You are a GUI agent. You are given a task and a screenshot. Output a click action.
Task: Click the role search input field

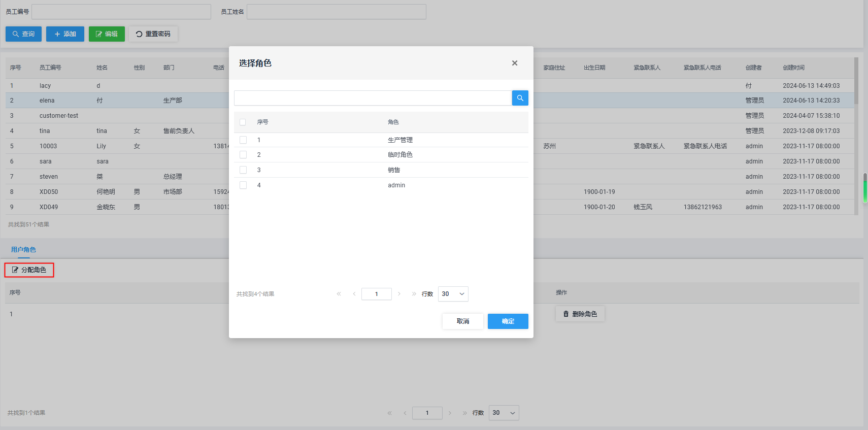pyautogui.click(x=373, y=98)
